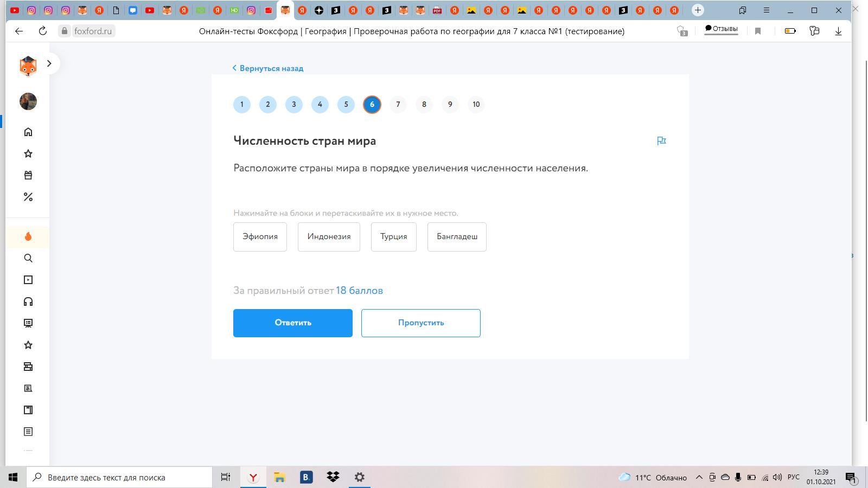Open the browser menu (hamburger) icon
This screenshot has height=488, width=868.
(x=767, y=10)
